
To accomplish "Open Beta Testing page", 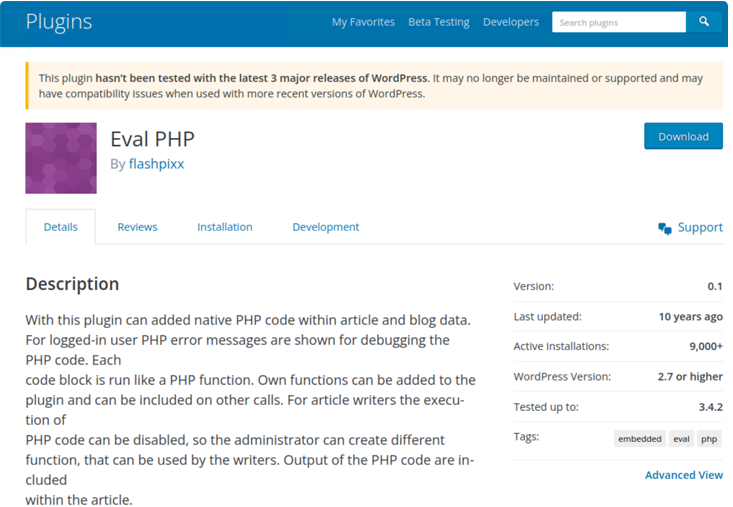I will [x=438, y=22].
